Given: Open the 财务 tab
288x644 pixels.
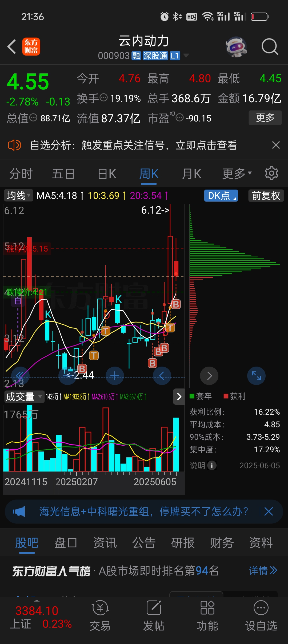Looking at the screenshot, I should (x=222, y=543).
